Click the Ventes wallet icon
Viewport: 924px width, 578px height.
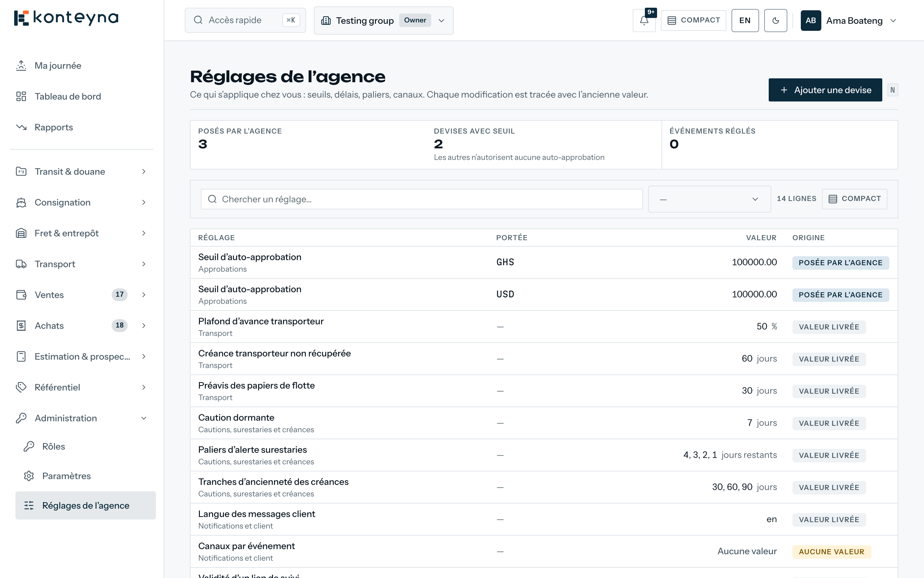(21, 295)
